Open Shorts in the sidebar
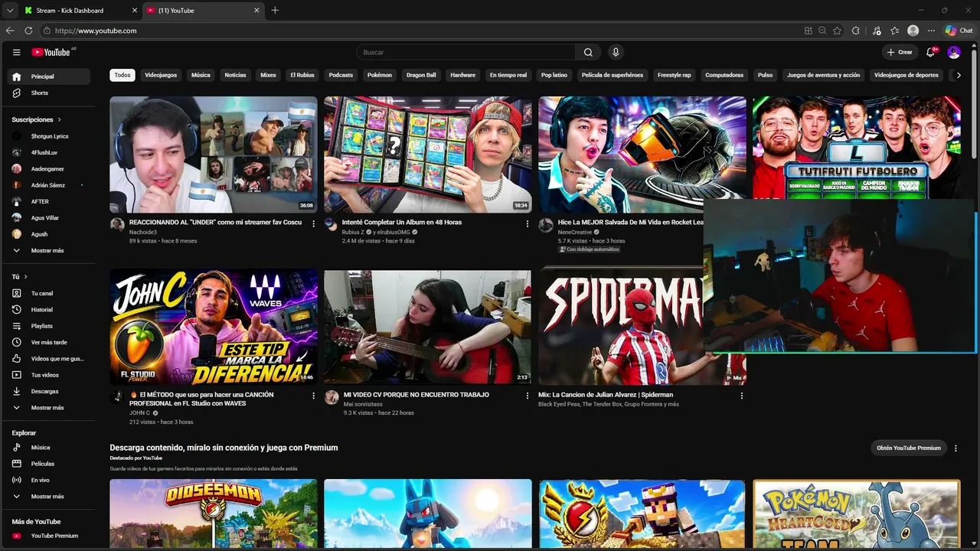 click(x=49, y=93)
